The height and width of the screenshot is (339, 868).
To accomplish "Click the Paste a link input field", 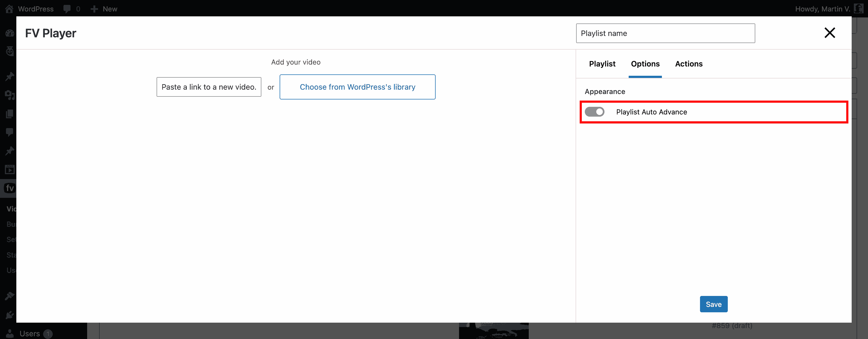I will coord(209,87).
